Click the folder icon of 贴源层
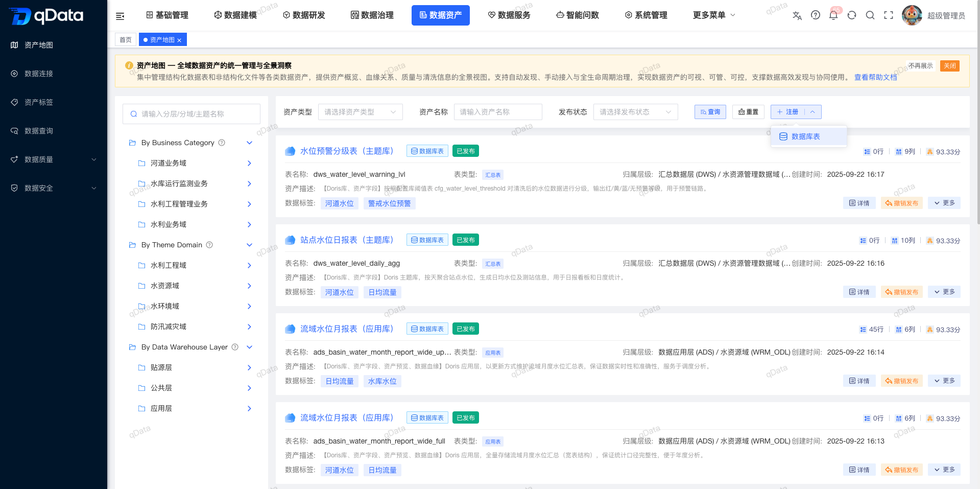The height and width of the screenshot is (489, 980). (x=142, y=367)
